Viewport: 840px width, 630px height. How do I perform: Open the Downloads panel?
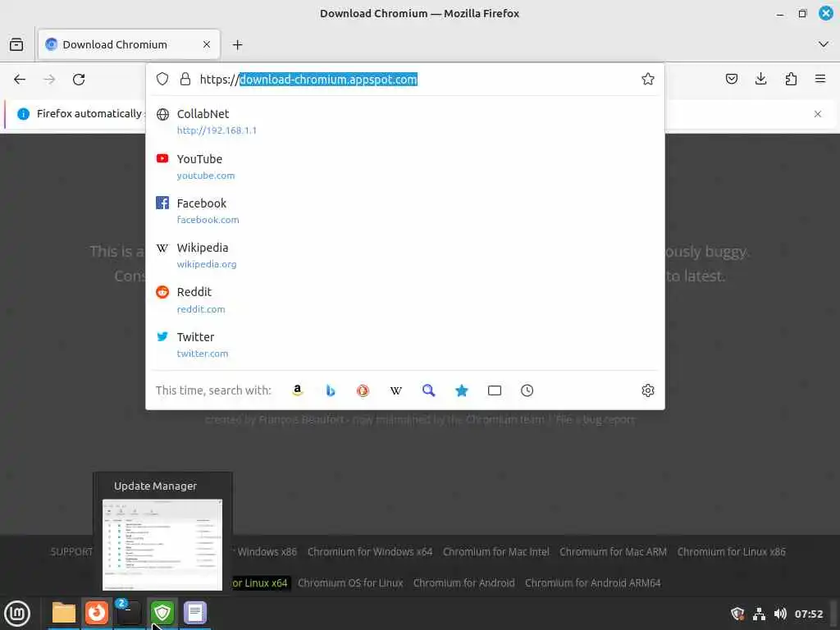760,80
